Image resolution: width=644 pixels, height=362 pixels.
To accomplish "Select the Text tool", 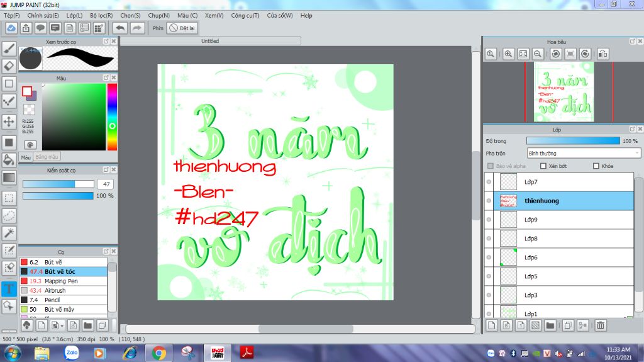I will click(9, 288).
